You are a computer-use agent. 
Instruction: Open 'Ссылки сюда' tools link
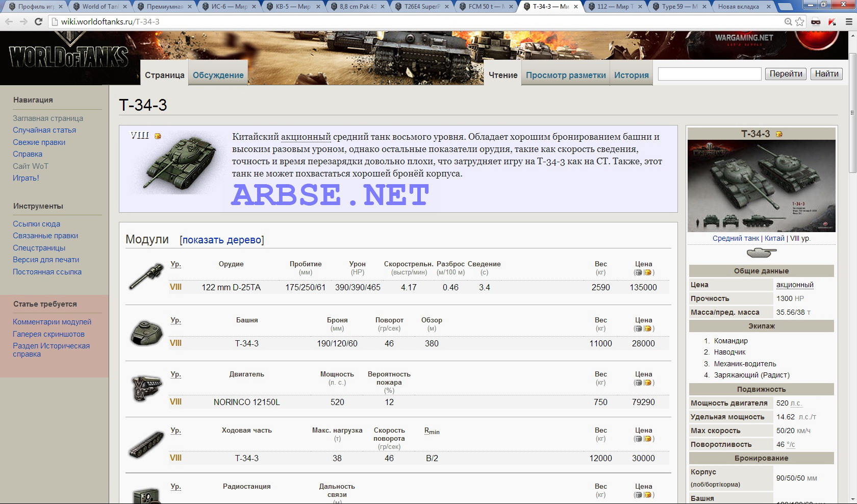coord(37,223)
